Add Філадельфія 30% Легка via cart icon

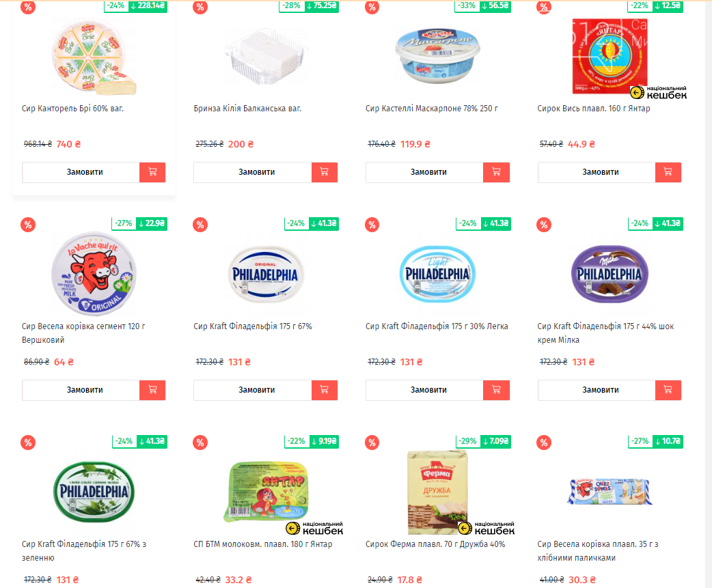[x=496, y=390]
